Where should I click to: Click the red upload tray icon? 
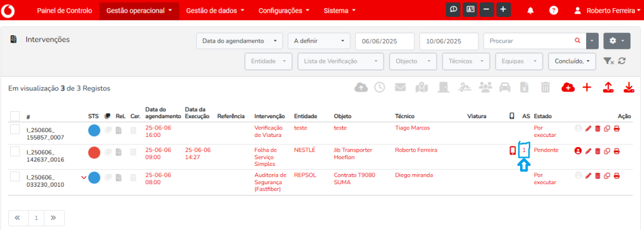(608, 87)
